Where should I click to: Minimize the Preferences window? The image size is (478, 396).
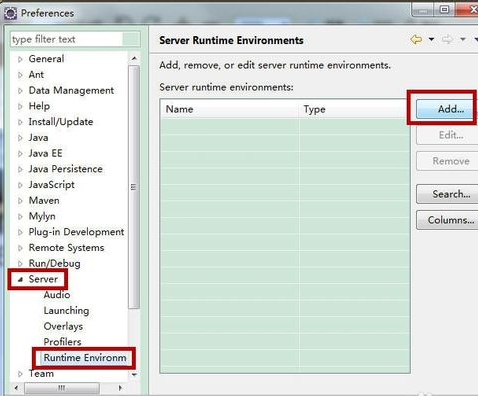(x=423, y=10)
